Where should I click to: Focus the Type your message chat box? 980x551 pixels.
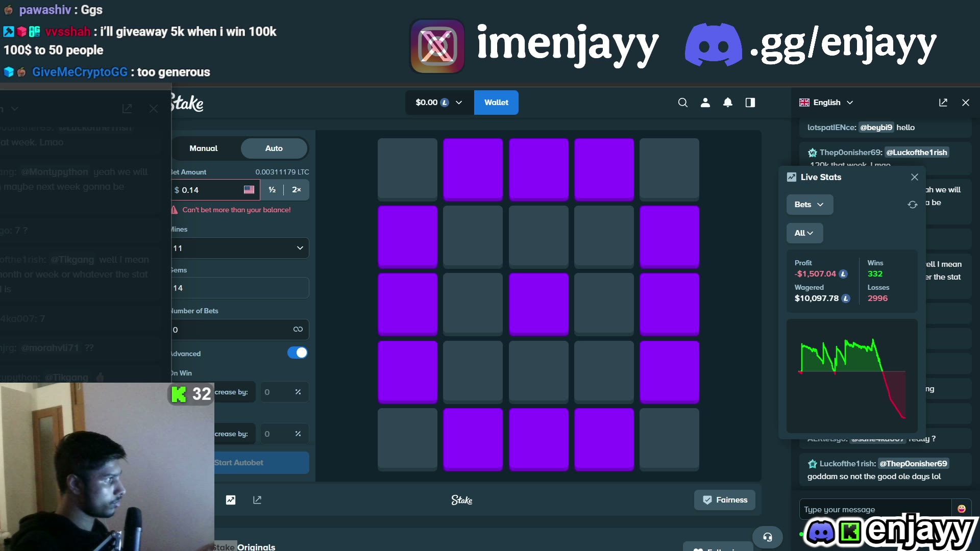(x=875, y=509)
